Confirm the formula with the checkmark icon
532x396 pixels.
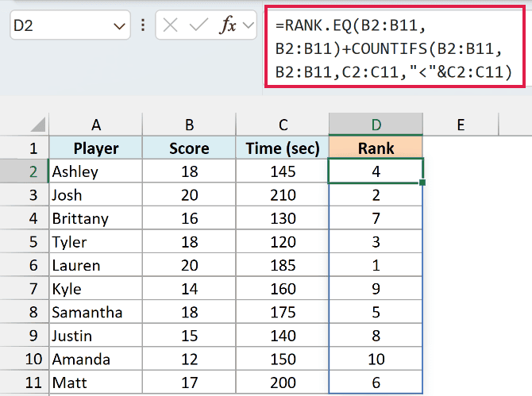tap(199, 25)
